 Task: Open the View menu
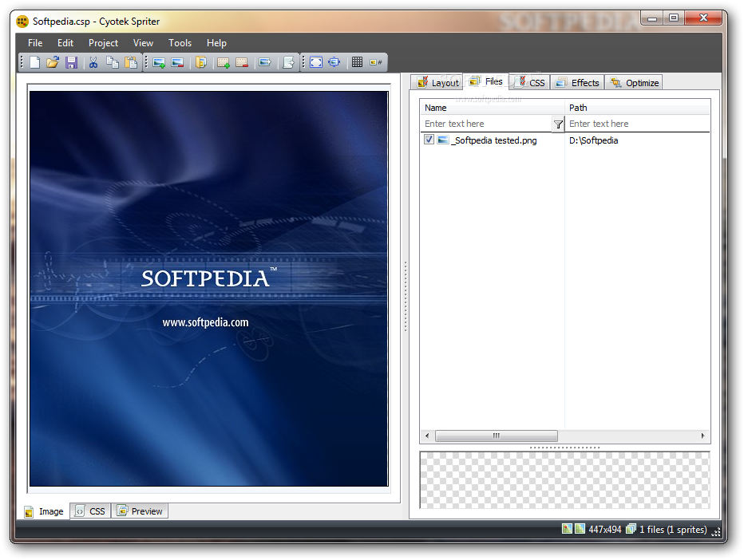(x=143, y=43)
